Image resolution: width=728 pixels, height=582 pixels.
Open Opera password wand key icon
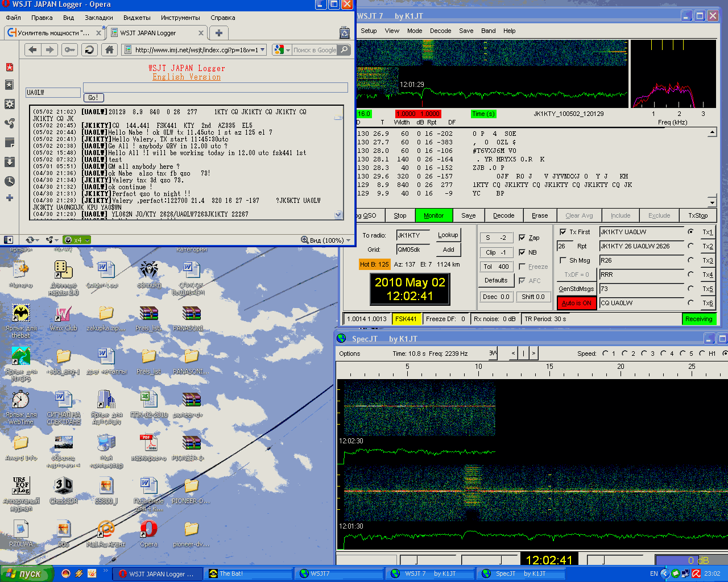tap(69, 50)
